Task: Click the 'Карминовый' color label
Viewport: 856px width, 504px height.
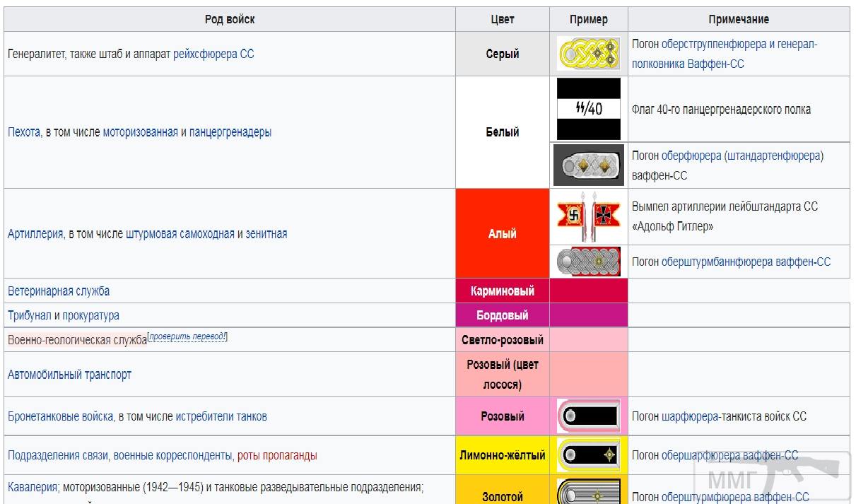Action: (503, 291)
